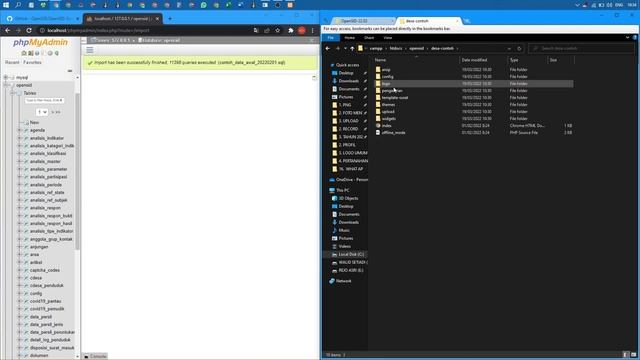
Task: Open the File menu in File Explorer
Action: [331, 38]
